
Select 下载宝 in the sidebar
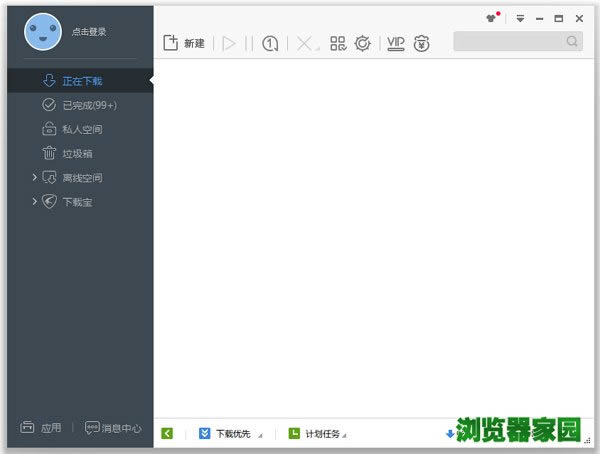80,202
